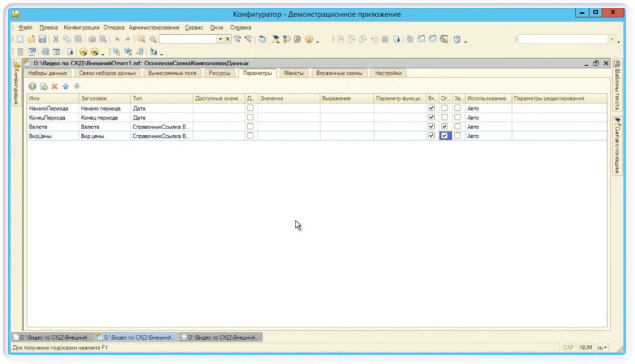Open the keyboard language ru selector
This screenshot has width=635, height=364.
tap(602, 347)
